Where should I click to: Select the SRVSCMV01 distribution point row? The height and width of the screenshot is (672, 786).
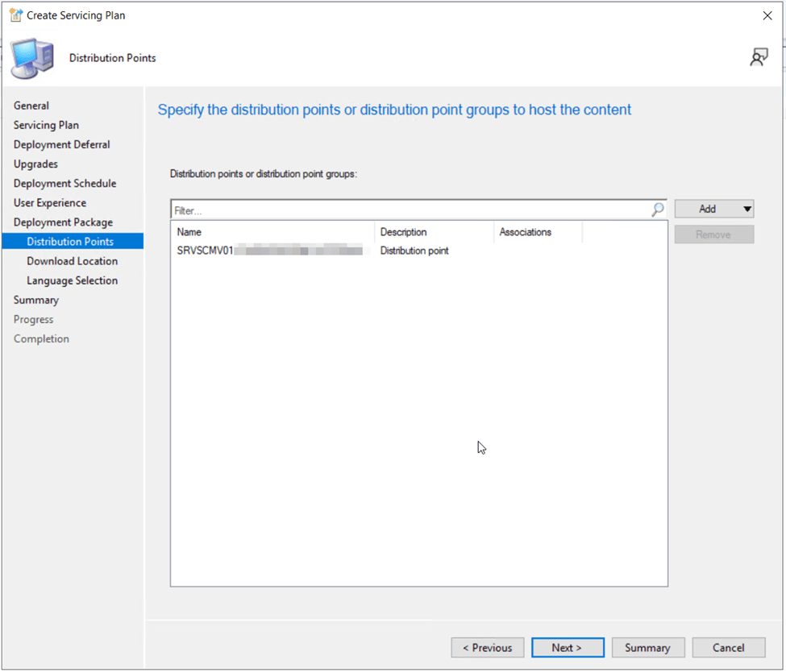coord(270,251)
